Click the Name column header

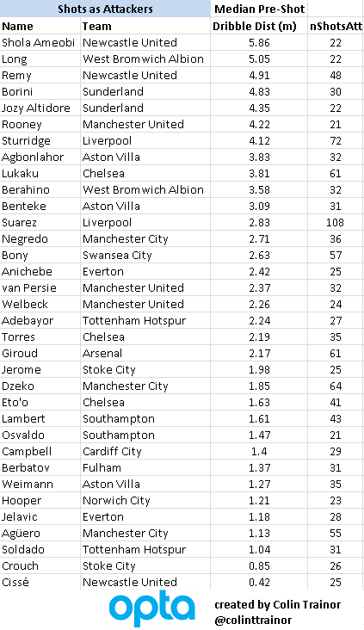tap(40, 26)
